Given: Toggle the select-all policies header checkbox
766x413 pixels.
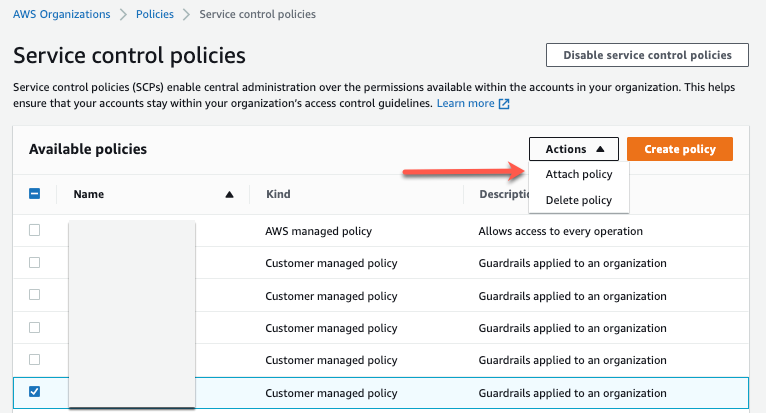Looking at the screenshot, I should (x=35, y=194).
